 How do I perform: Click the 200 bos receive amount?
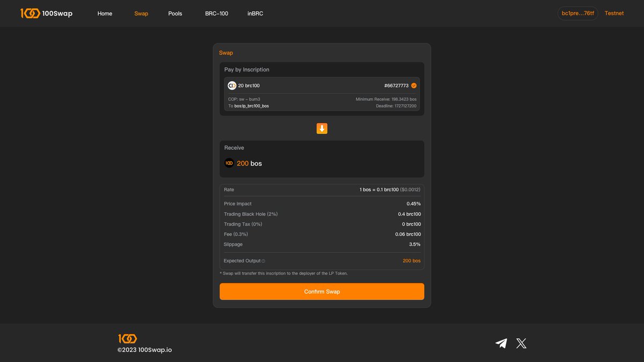pyautogui.click(x=250, y=163)
